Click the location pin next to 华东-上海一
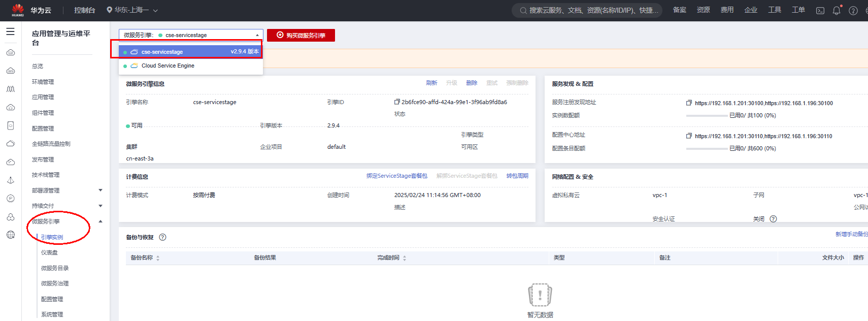 click(x=109, y=10)
